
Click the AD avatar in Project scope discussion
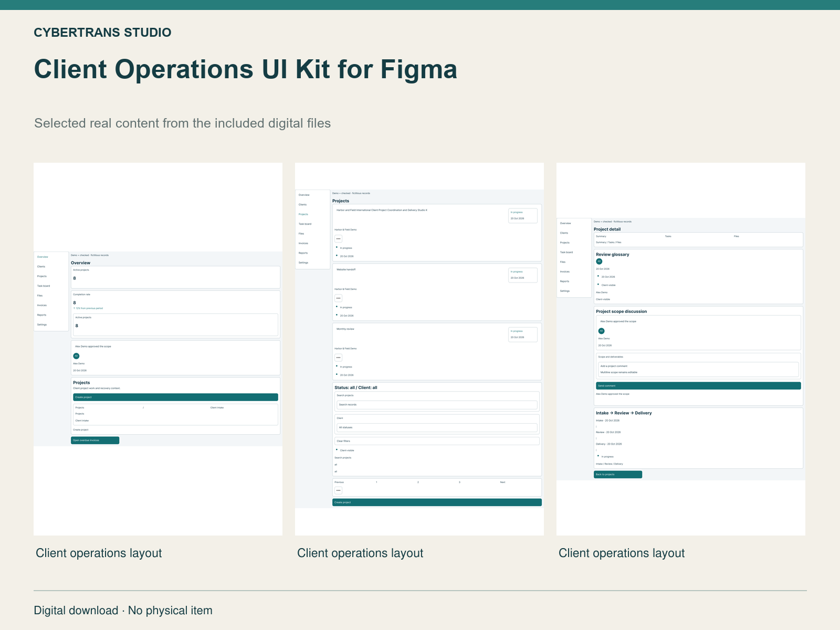point(601,331)
